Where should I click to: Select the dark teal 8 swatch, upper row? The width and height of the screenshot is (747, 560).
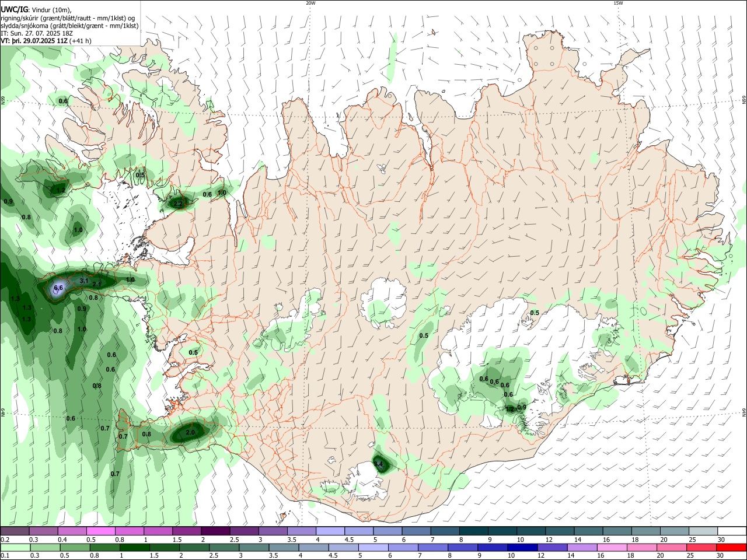tap(473, 531)
